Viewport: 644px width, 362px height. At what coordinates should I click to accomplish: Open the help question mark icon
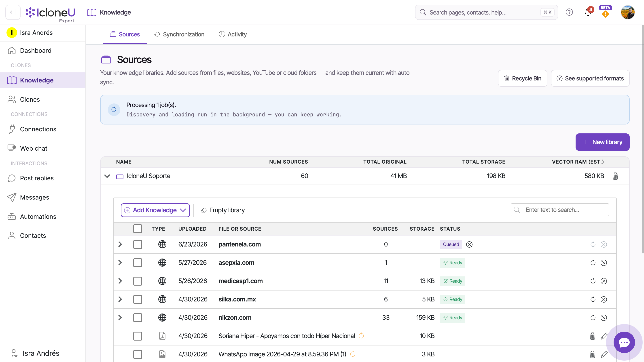click(x=569, y=12)
